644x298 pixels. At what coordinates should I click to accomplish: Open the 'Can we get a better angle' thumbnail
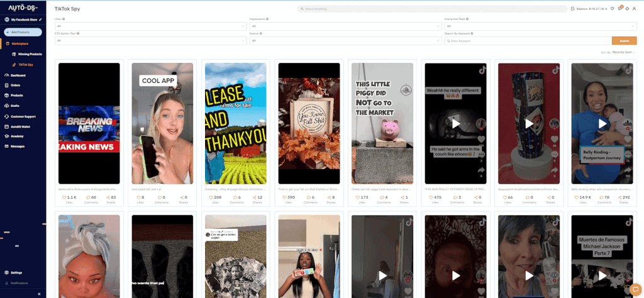pos(236,257)
